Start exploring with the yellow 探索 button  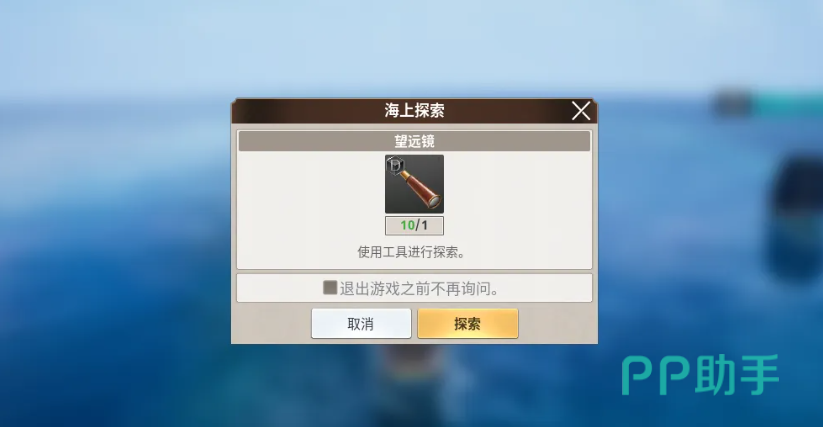coord(468,324)
